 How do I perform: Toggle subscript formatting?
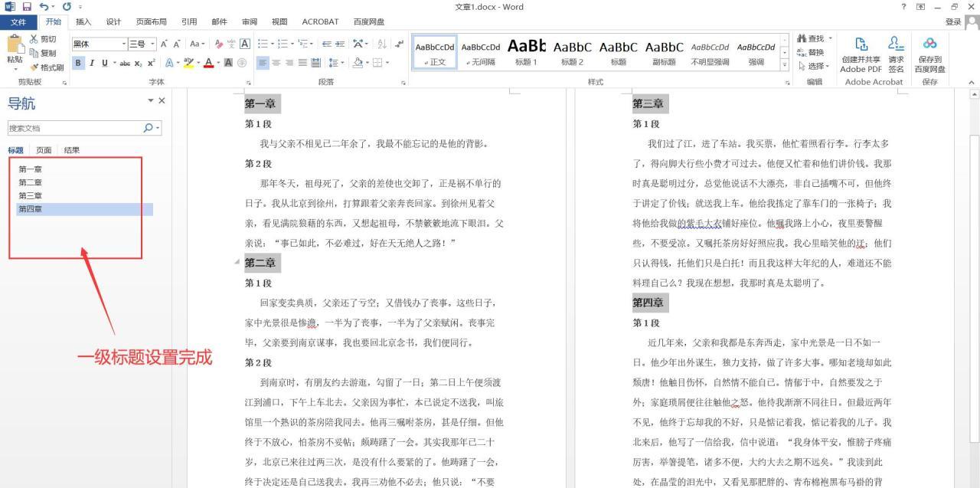[139, 63]
